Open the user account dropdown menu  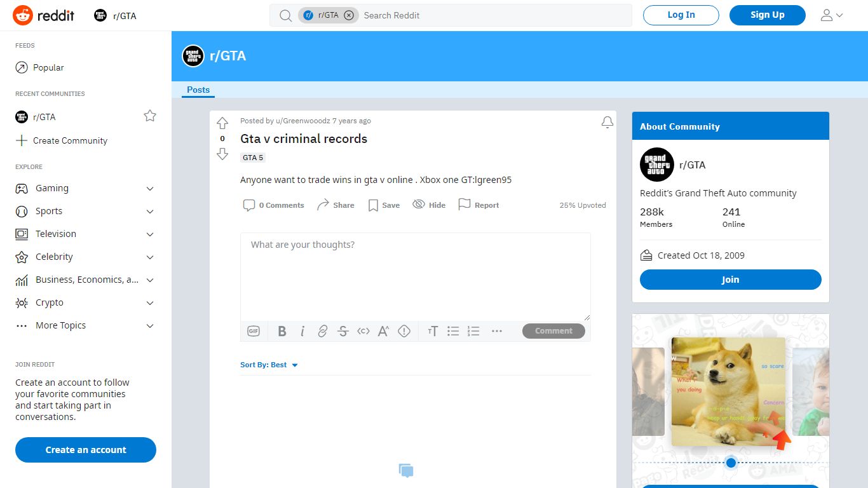click(832, 15)
